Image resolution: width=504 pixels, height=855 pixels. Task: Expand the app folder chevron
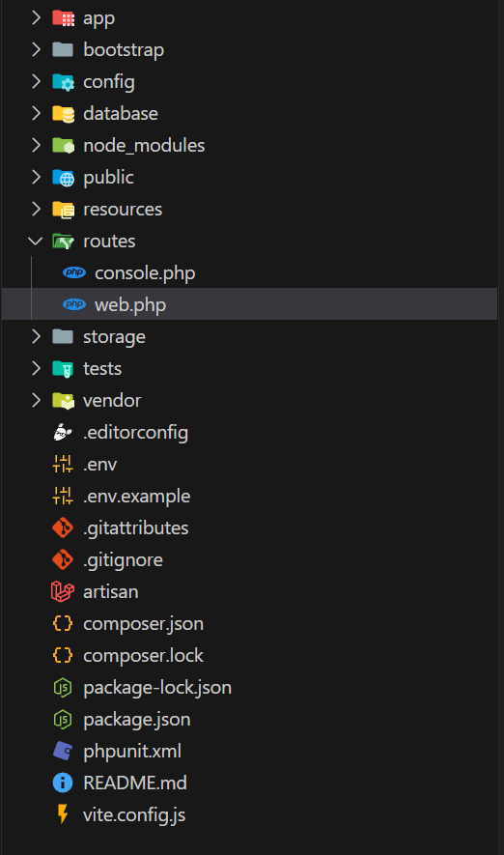pos(36,18)
